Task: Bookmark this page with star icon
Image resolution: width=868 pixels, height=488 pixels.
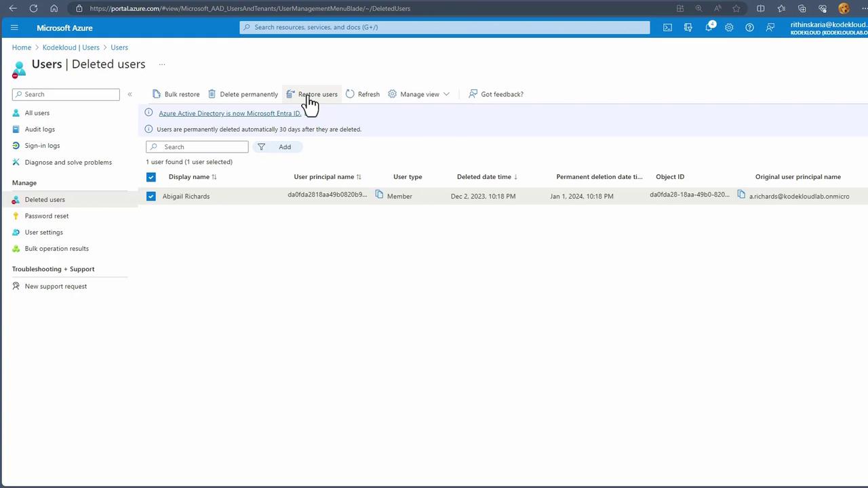Action: pos(736,8)
